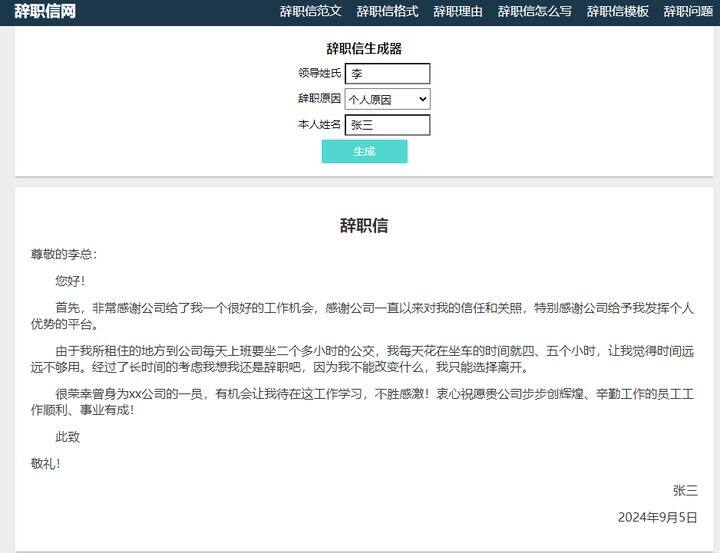Click the 生成 button
This screenshot has width=720, height=553.
pos(365,152)
